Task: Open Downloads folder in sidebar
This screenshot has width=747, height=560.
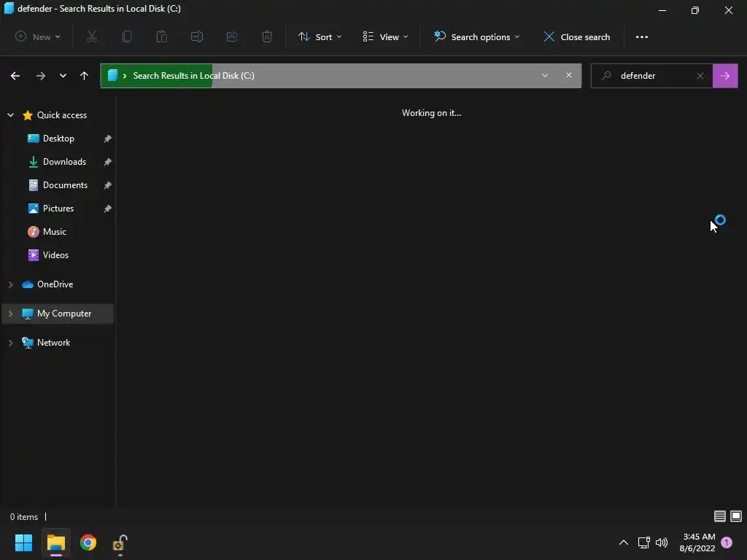Action: [64, 162]
